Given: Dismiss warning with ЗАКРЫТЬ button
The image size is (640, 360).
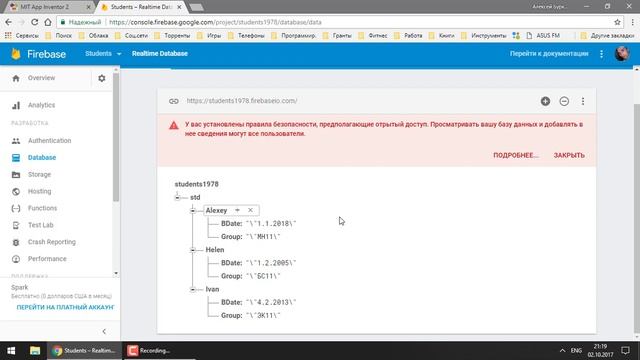Looking at the screenshot, I should pos(569,156).
